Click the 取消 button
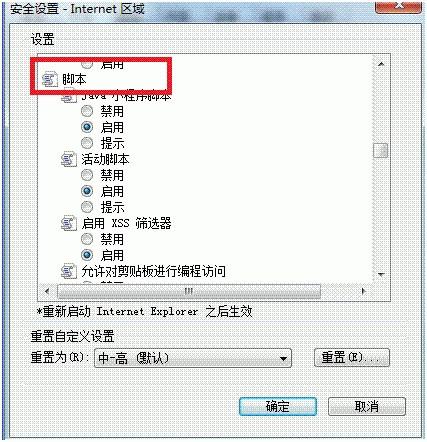This screenshot has width=427, height=442. tap(367, 406)
